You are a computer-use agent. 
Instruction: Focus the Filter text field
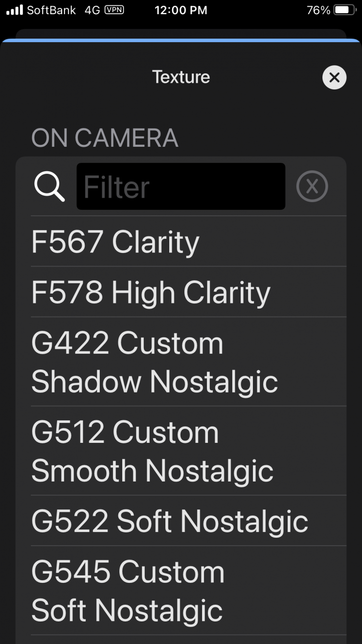(181, 186)
